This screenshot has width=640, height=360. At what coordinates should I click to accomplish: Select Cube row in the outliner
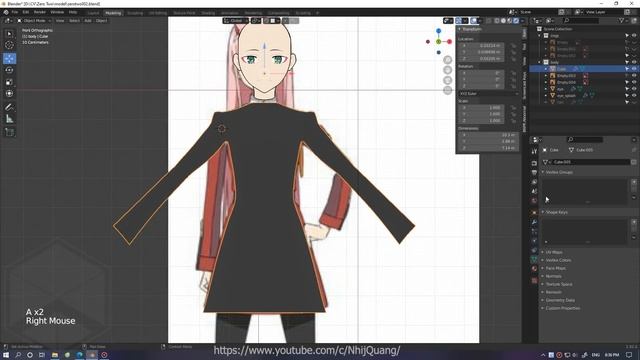click(x=584, y=69)
